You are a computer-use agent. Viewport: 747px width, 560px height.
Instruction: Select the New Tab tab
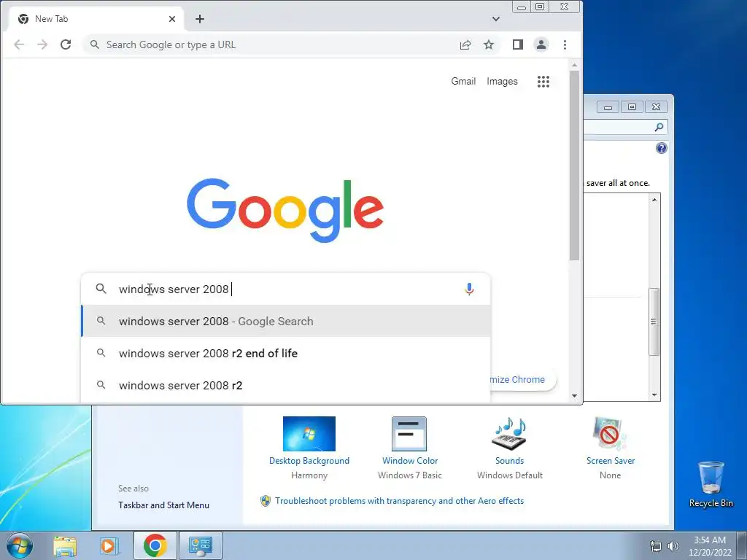point(96,19)
